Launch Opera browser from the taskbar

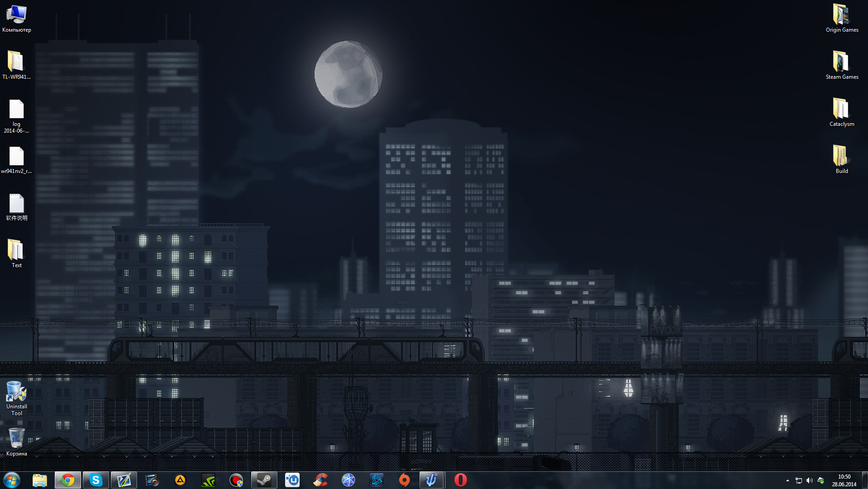pos(461,480)
